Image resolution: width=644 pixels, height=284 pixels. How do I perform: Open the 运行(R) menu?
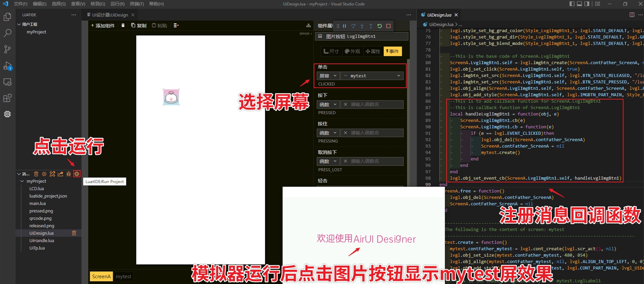[x=117, y=4]
